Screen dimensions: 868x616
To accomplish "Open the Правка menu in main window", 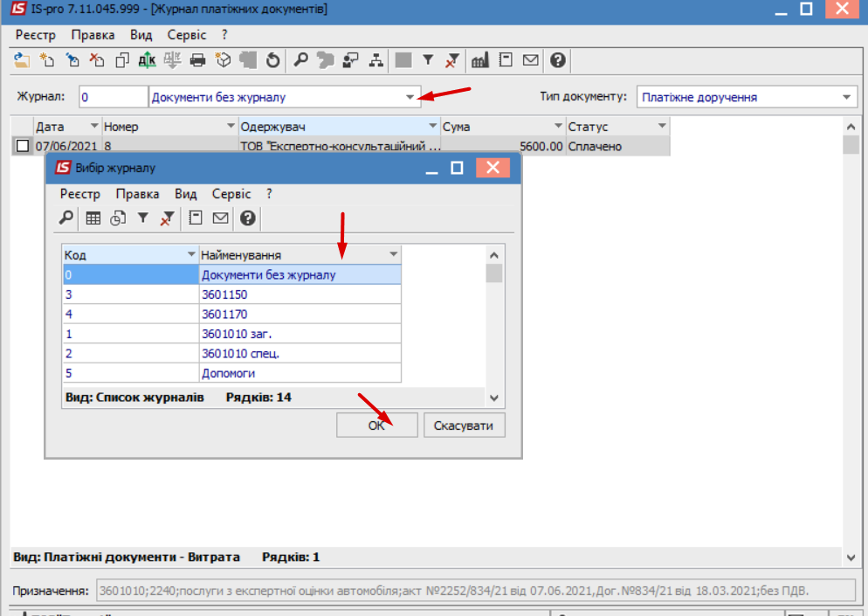I will pyautogui.click(x=93, y=35).
